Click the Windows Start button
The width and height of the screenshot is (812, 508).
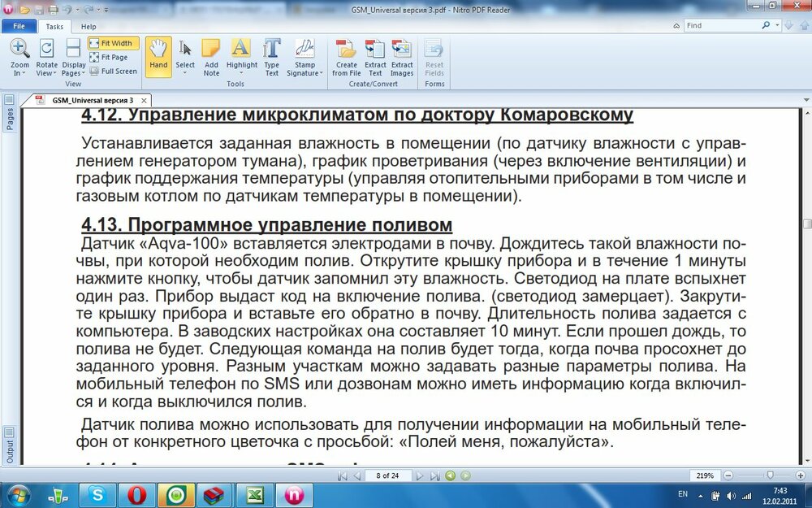pyautogui.click(x=19, y=495)
